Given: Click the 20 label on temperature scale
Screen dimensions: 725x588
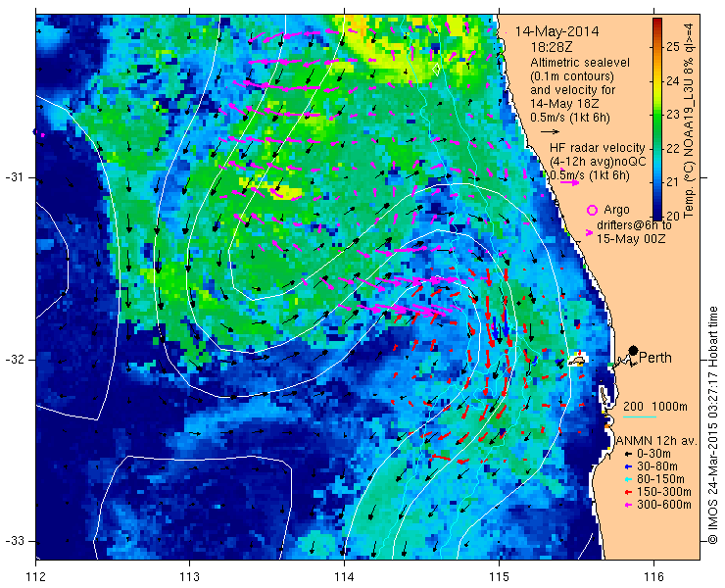Looking at the screenshot, I should click(673, 216).
